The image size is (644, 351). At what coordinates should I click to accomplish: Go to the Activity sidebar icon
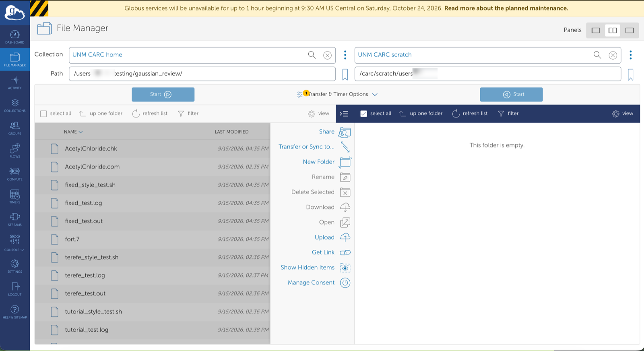coord(15,82)
